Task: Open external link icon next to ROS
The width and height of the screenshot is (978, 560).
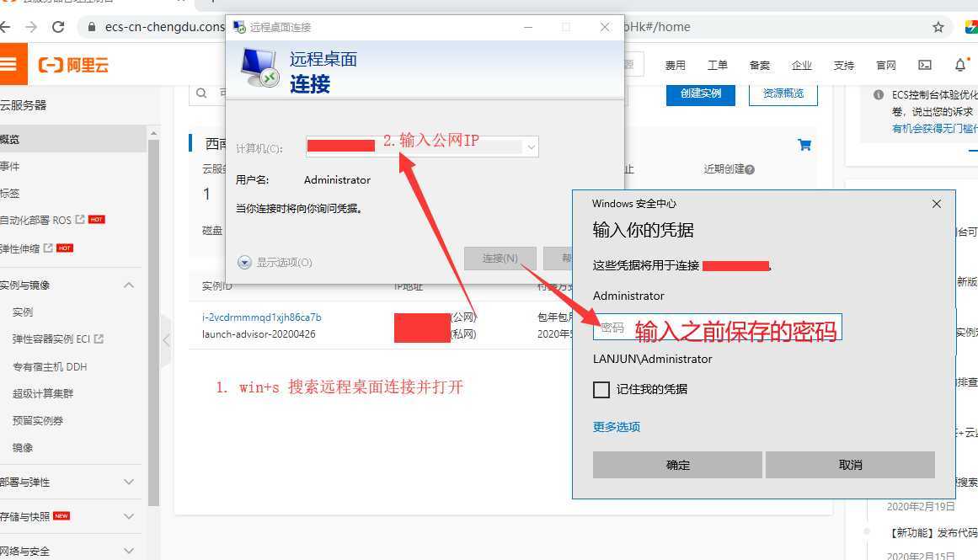Action: tap(80, 220)
